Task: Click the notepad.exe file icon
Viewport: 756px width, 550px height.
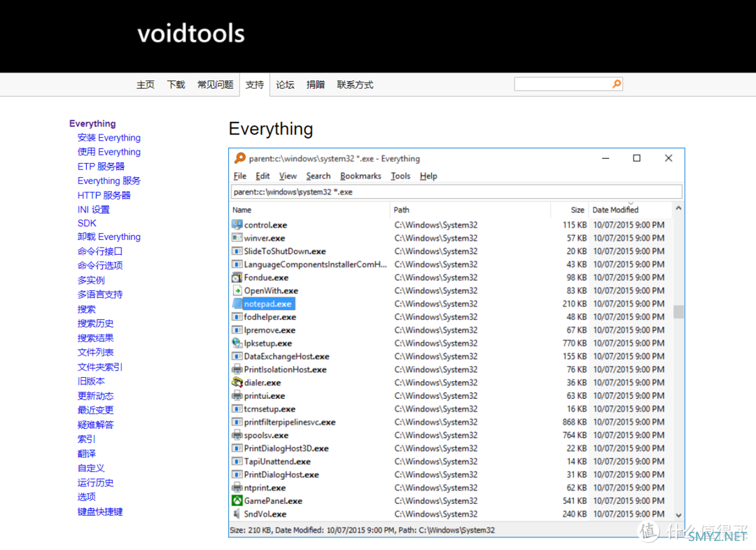Action: (x=237, y=304)
